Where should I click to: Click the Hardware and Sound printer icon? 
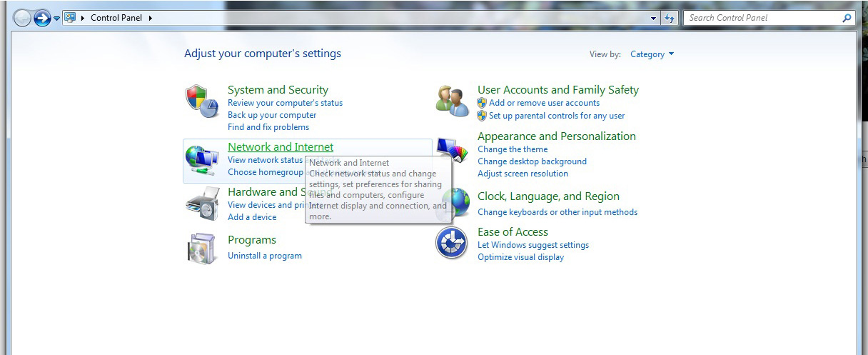202,204
